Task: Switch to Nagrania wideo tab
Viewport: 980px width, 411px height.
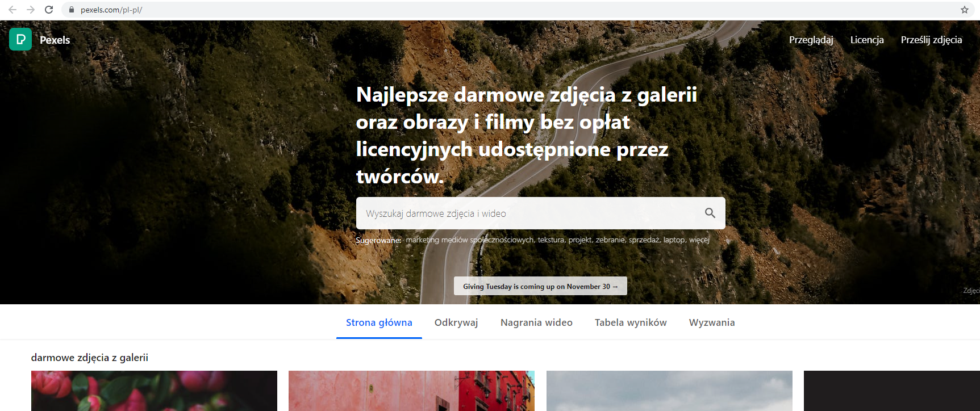Action: 536,322
